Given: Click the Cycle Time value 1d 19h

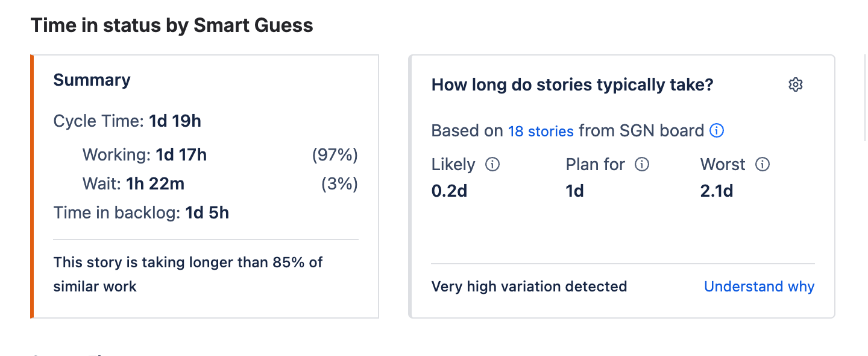Looking at the screenshot, I should (175, 121).
